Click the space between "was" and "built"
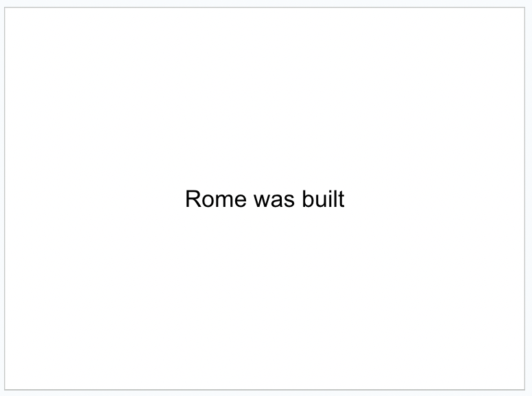Viewport: 532px width, 396px height. coord(298,199)
